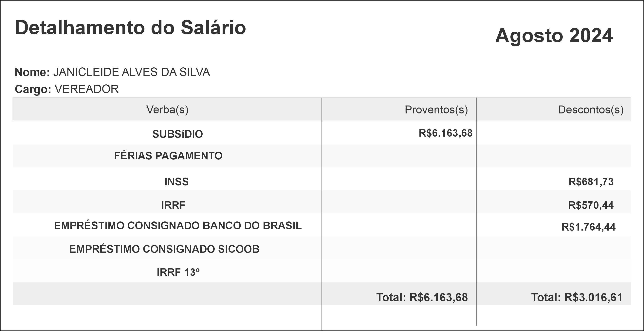Select the VEREADOR cargo value

tap(86, 89)
